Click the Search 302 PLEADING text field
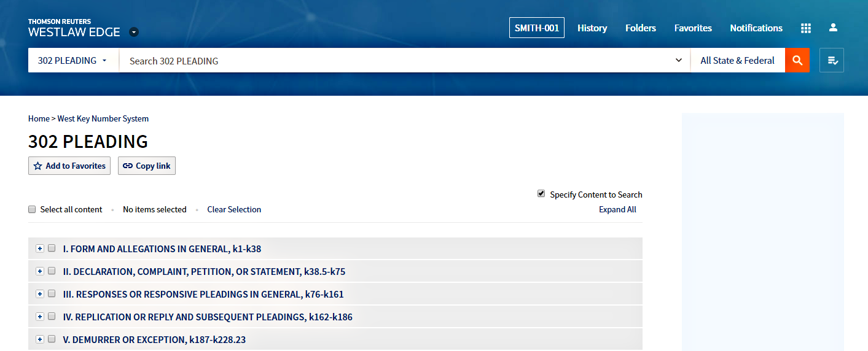 [393, 61]
